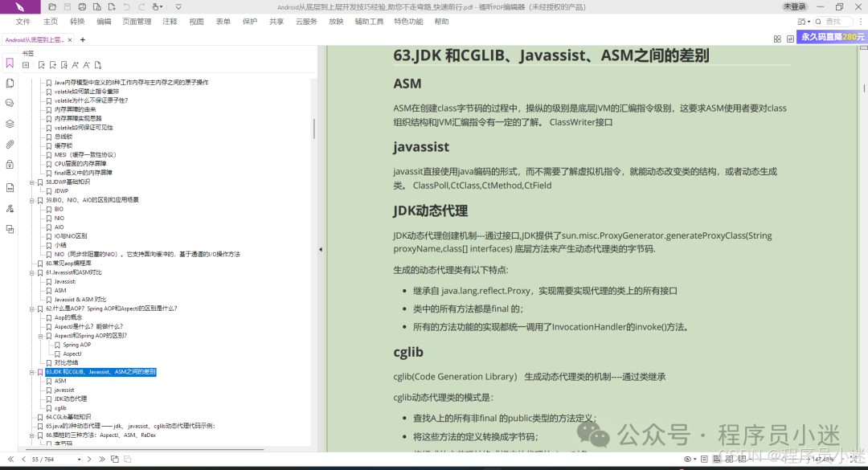This screenshot has height=470, width=868.
Task: Click the grid view icon near promo banner
Action: (x=777, y=39)
